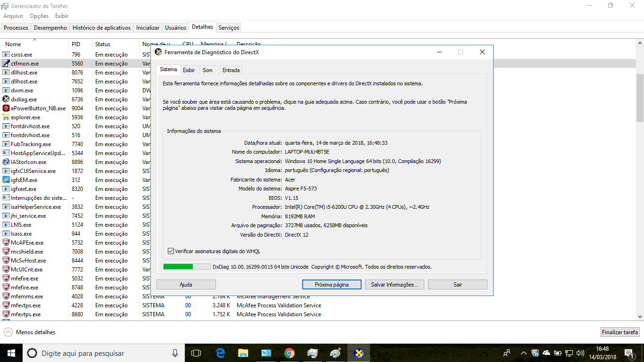Select the Som tab in DirectX dialog
The width and height of the screenshot is (644, 362).
pos(208,70)
